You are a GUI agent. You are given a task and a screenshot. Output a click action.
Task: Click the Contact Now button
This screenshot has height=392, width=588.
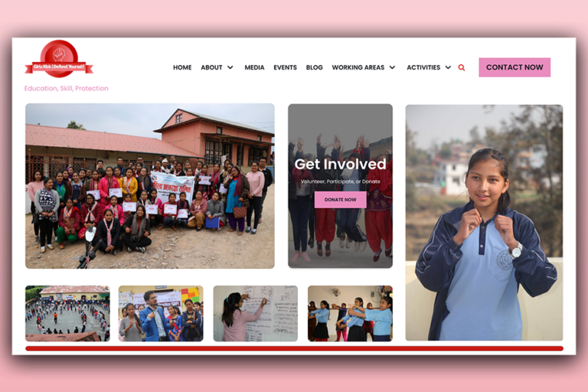[x=514, y=67]
